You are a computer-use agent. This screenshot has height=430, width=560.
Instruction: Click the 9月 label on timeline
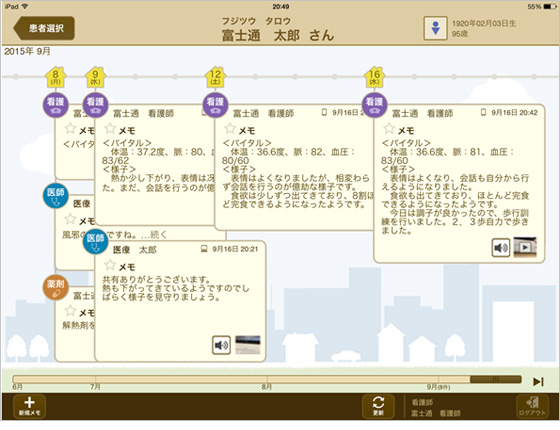click(438, 387)
